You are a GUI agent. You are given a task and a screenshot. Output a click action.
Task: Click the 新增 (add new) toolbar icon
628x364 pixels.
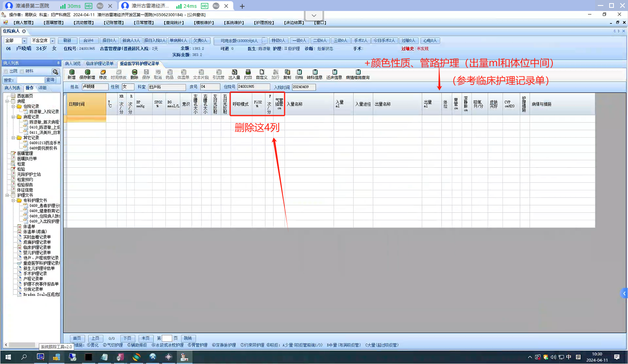[71, 74]
